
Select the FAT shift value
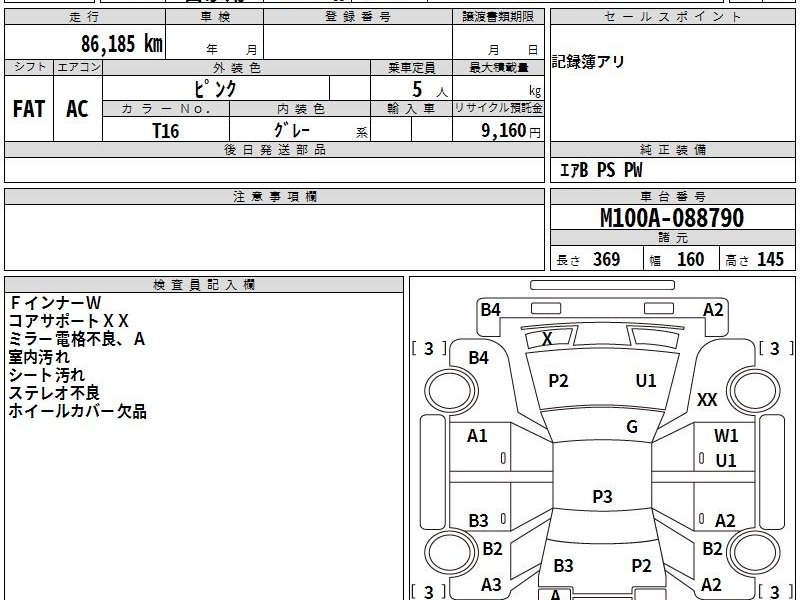29,109
